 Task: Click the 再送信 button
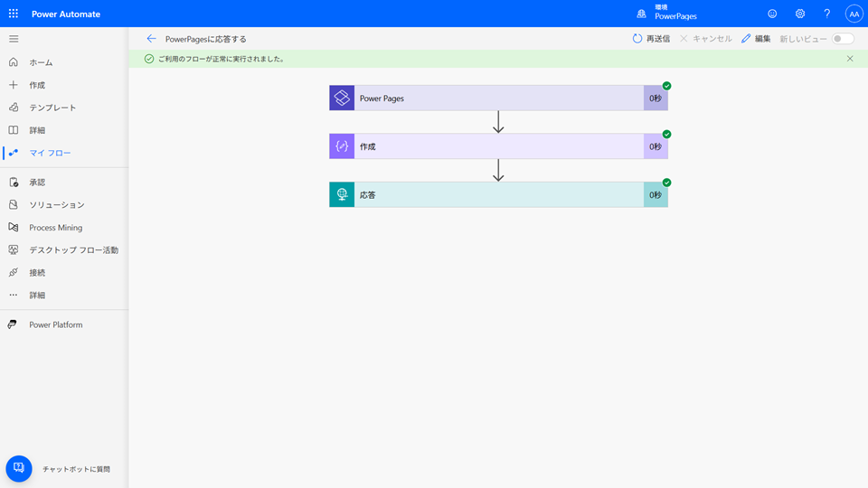coord(651,39)
